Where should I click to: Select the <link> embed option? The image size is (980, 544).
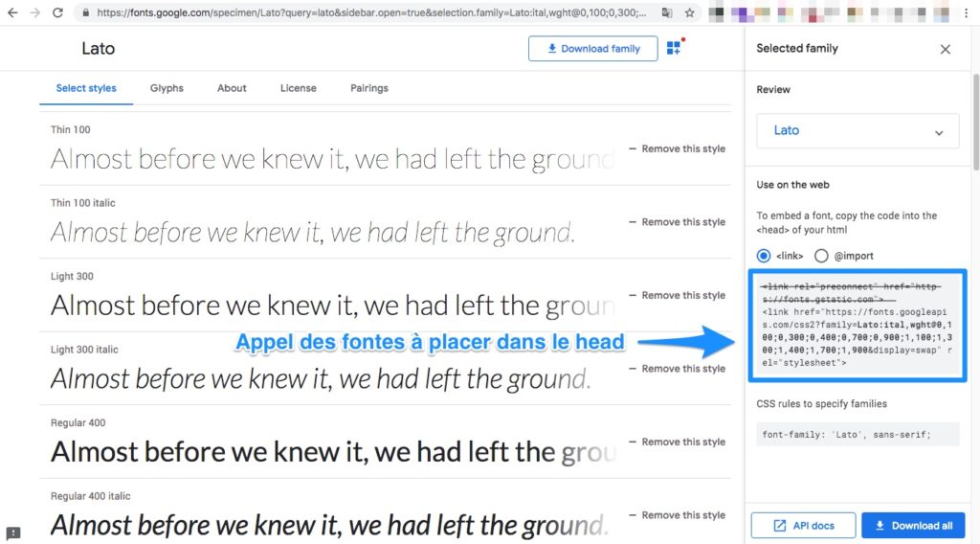pos(763,256)
